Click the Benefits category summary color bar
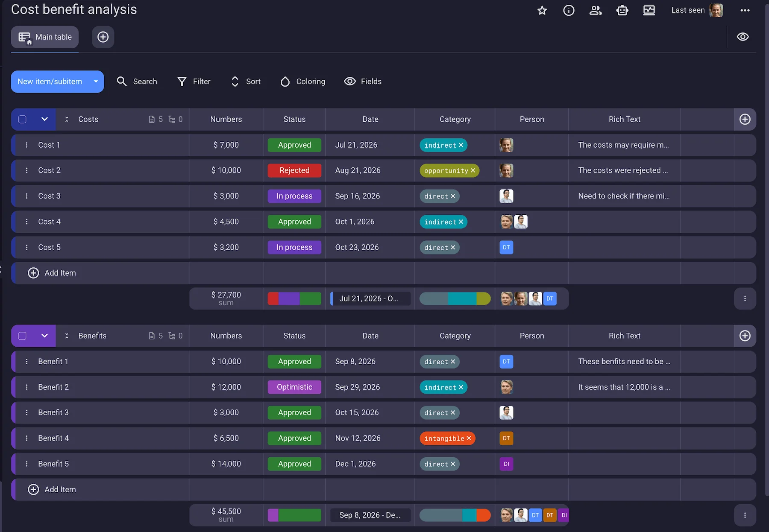Viewport: 769px width, 532px height. [455, 515]
